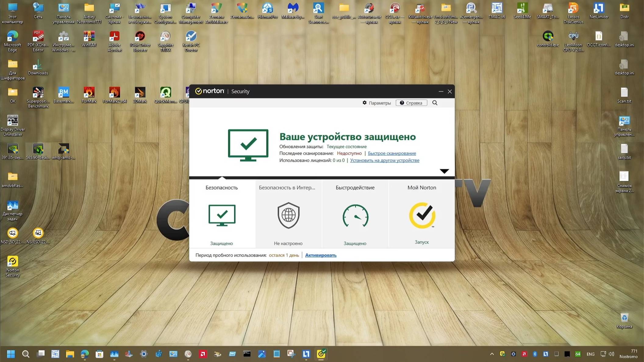Open Windows Start menu button
This screenshot has width=644, height=362.
point(11,354)
